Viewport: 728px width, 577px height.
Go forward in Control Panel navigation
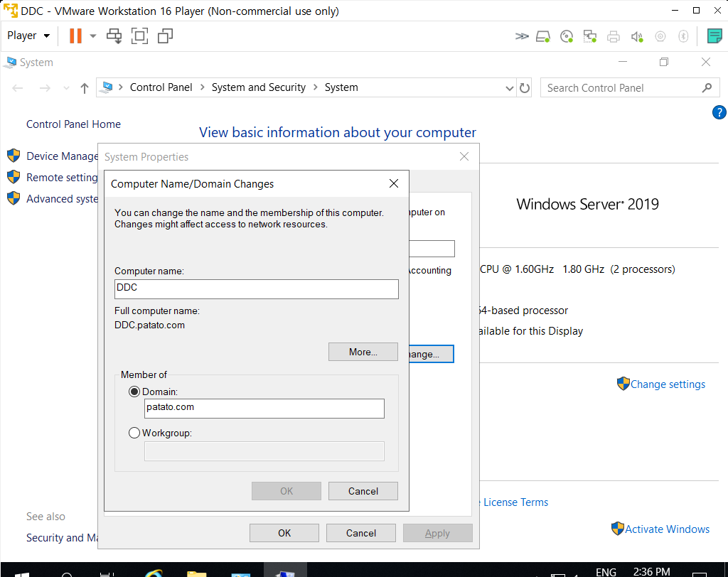[45, 87]
